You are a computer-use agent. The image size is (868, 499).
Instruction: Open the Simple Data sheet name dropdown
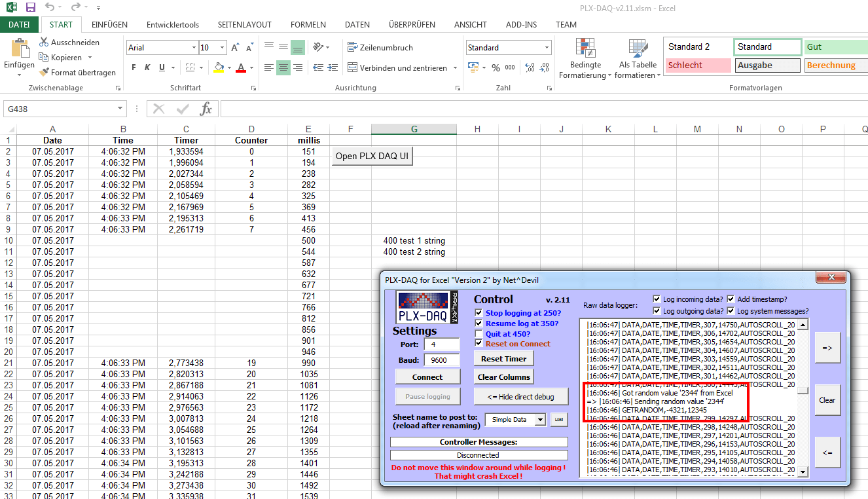539,420
